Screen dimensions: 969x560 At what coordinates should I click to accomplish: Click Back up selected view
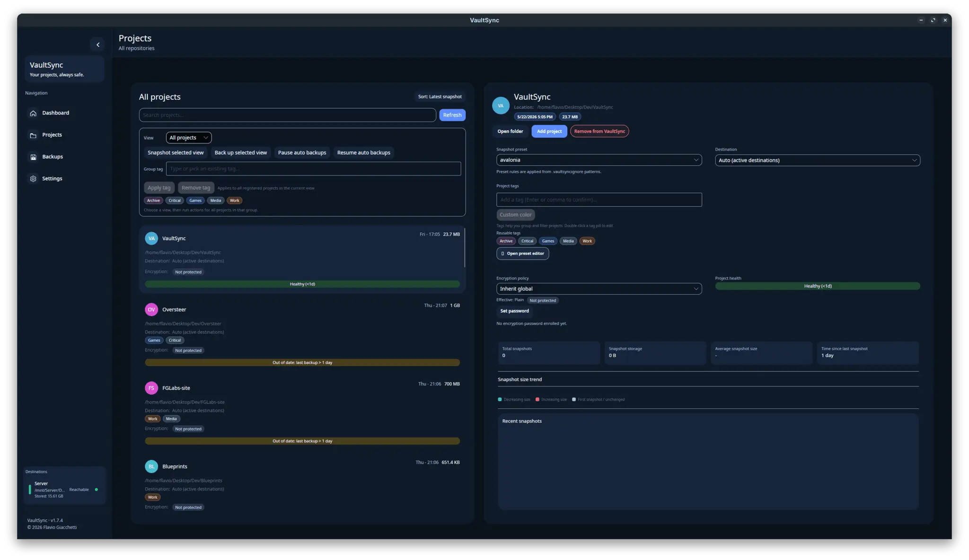241,153
